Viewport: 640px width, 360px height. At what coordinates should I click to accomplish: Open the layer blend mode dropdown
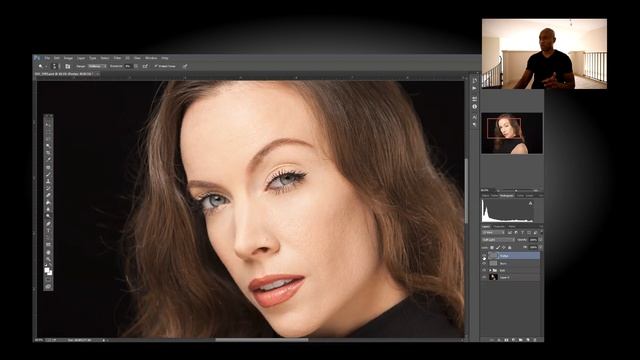pos(498,240)
